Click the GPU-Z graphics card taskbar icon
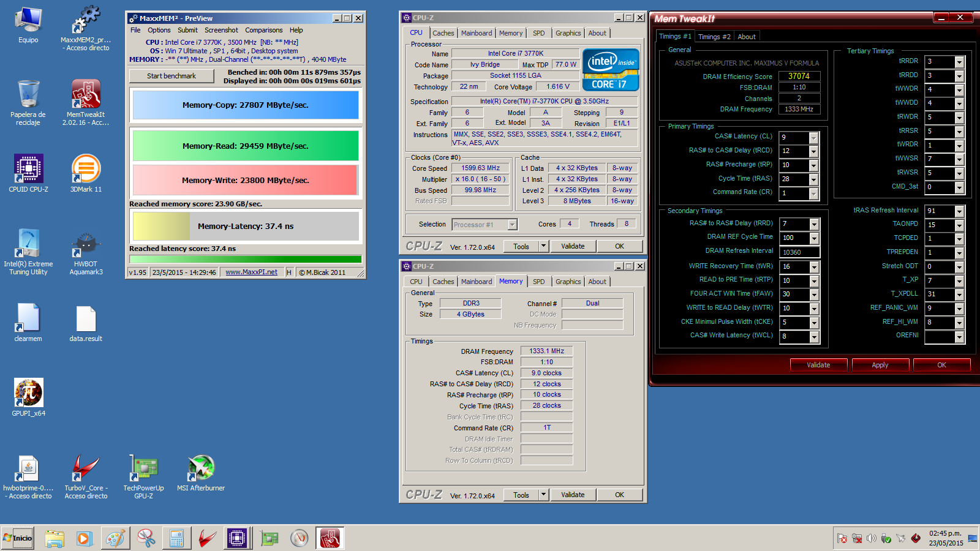The width and height of the screenshot is (980, 551). [x=269, y=538]
